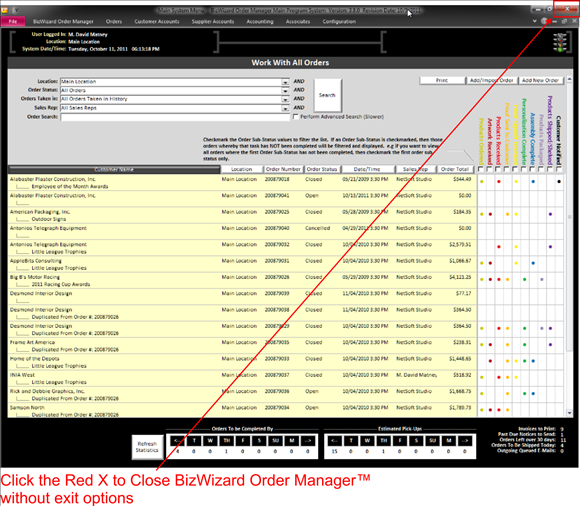This screenshot has height=506, width=580.
Task: Toggle Products Ordered sub-status checkbox
Action: 480,169
